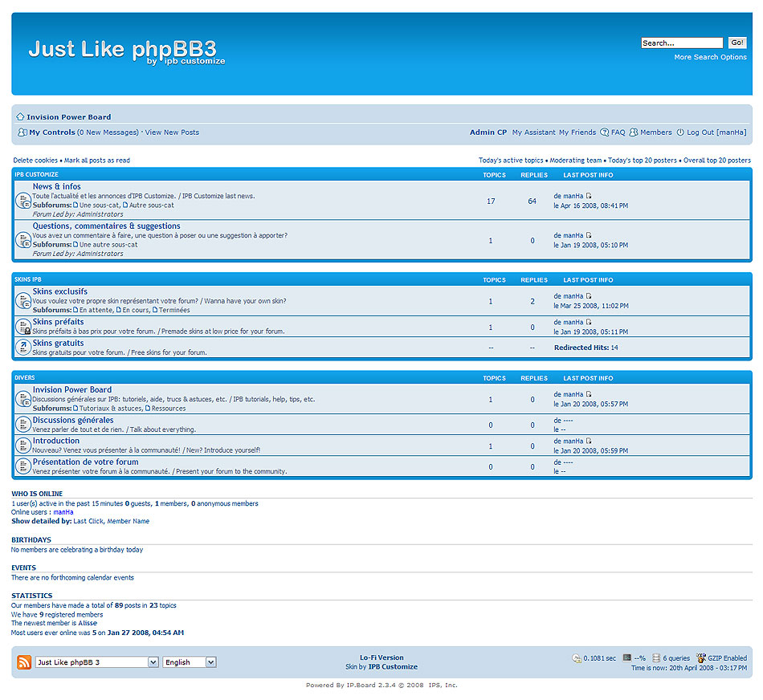Open the Ressources subforum

(x=169, y=408)
